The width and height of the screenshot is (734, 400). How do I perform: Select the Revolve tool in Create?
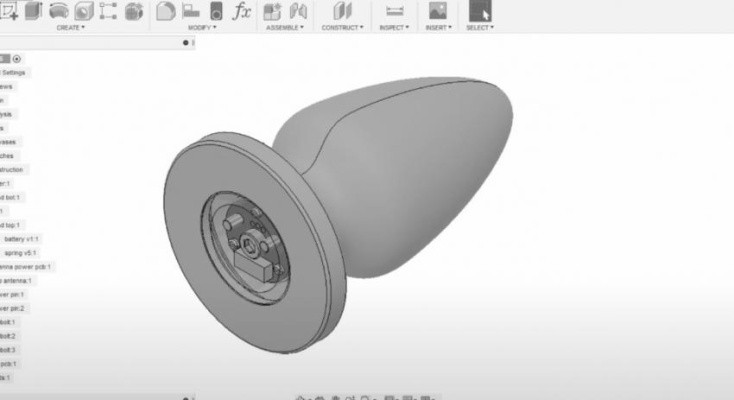click(58, 11)
